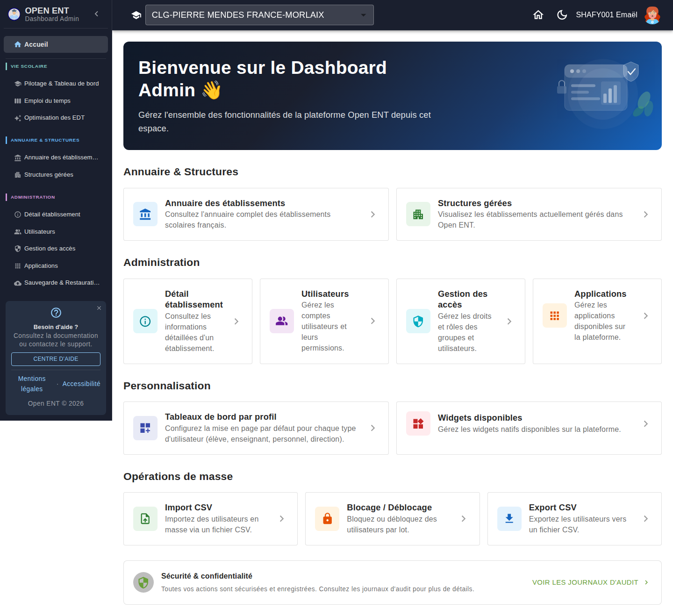Expand the Export CSV card chevron
Screen dimensions: 673x616
646,519
